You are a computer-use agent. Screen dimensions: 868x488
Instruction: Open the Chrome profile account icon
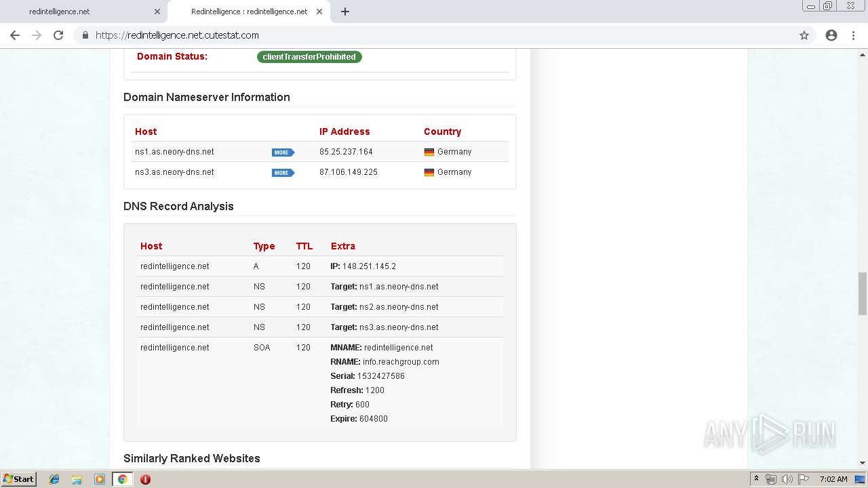pyautogui.click(x=831, y=35)
